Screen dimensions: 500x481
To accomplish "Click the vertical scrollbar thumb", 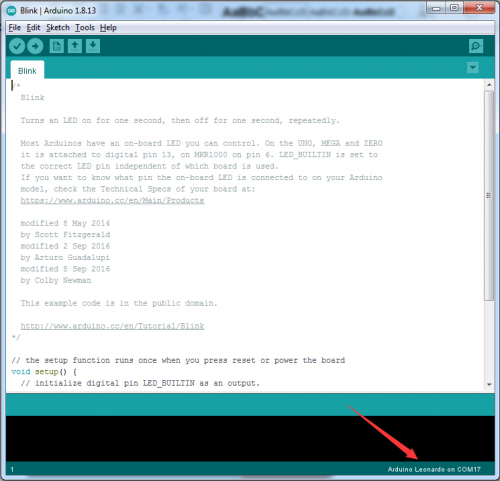I will pos(489,195).
